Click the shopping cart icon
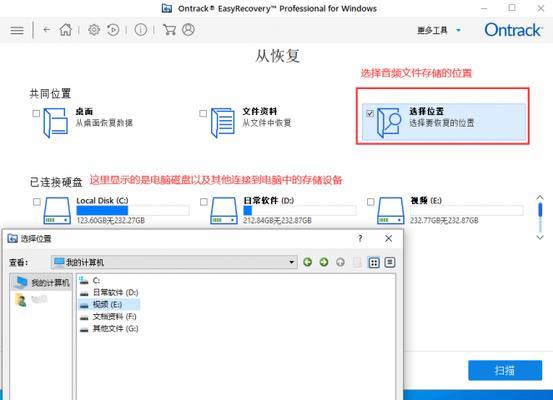This screenshot has width=553, height=400. 169,30
